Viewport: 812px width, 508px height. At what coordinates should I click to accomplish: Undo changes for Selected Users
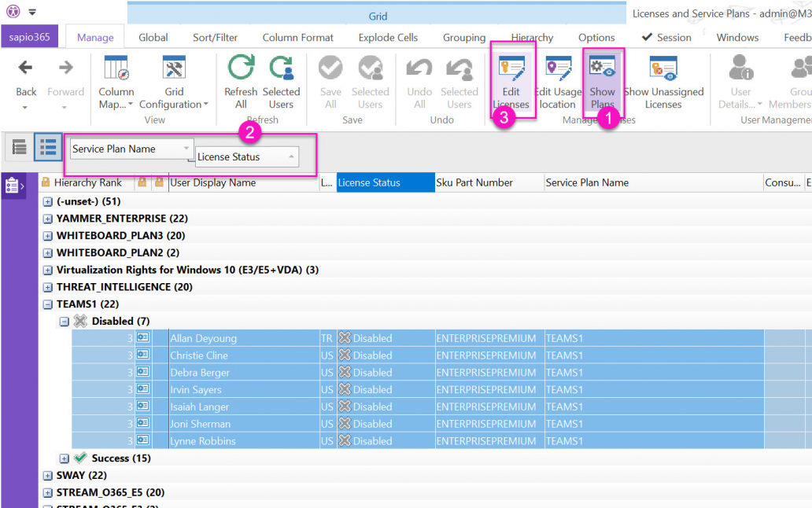[x=460, y=83]
